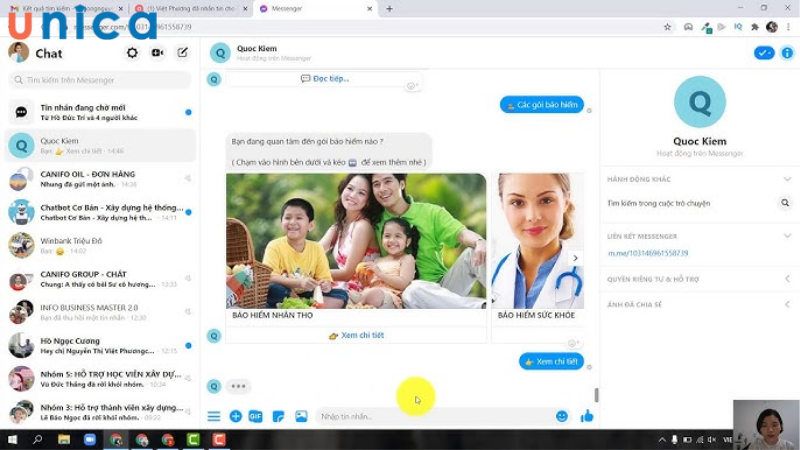This screenshot has width=800, height=450.
Task: Open the emoji picker in message box
Action: coord(562,416)
